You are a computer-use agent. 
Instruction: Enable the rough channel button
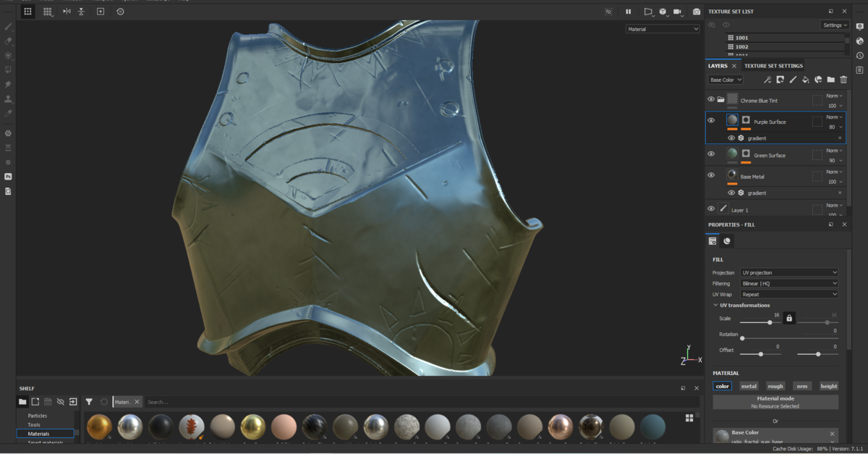tap(775, 386)
